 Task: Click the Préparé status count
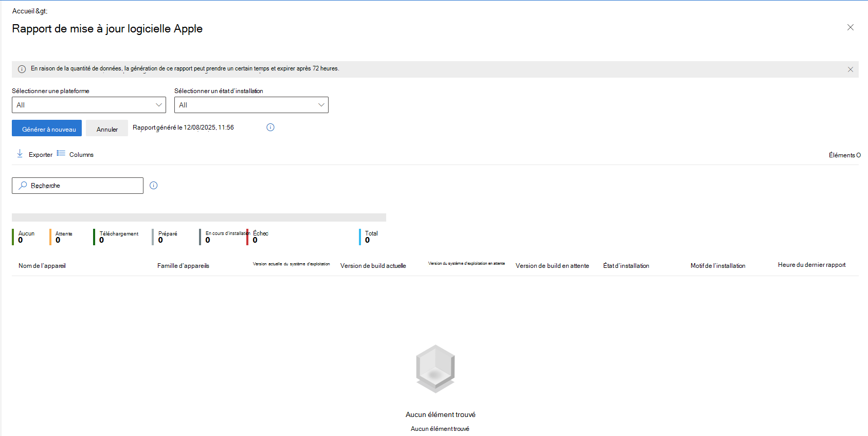(165, 237)
